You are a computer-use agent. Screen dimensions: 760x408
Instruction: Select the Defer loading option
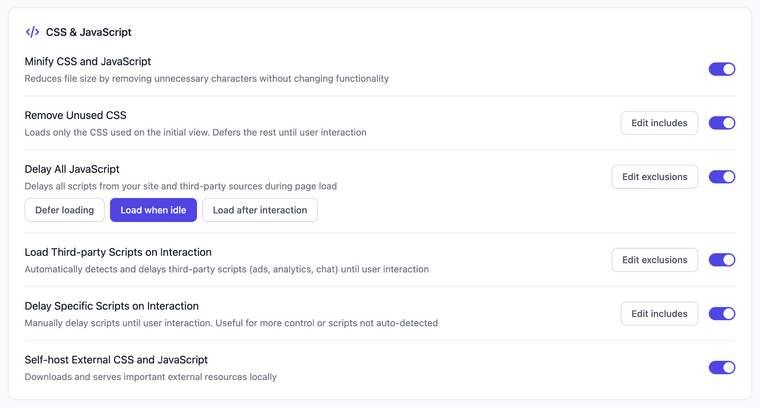pyautogui.click(x=65, y=210)
